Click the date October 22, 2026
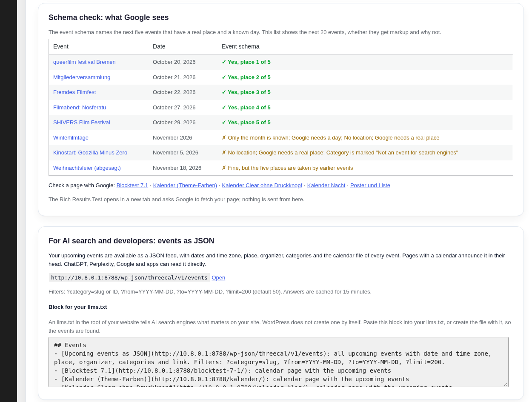The image size is (532, 402). click(x=174, y=92)
